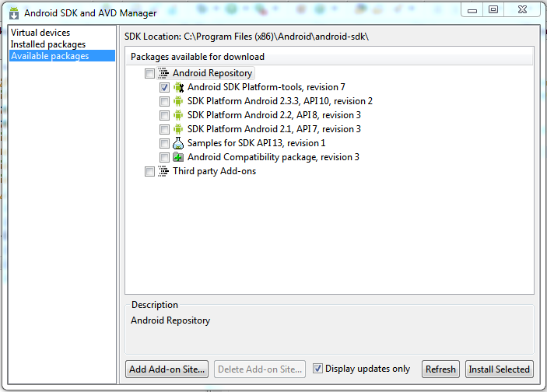Check Samples for SDK API 13 checkbox
Screen dimensions: 547x392
point(164,143)
